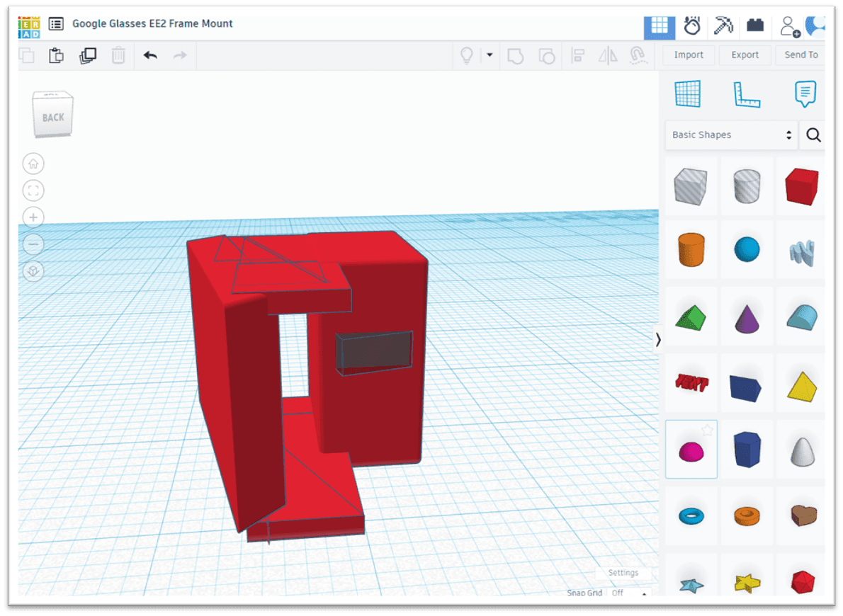This screenshot has width=843, height=616.
Task: Zoom out with the minus button
Action: [x=33, y=244]
